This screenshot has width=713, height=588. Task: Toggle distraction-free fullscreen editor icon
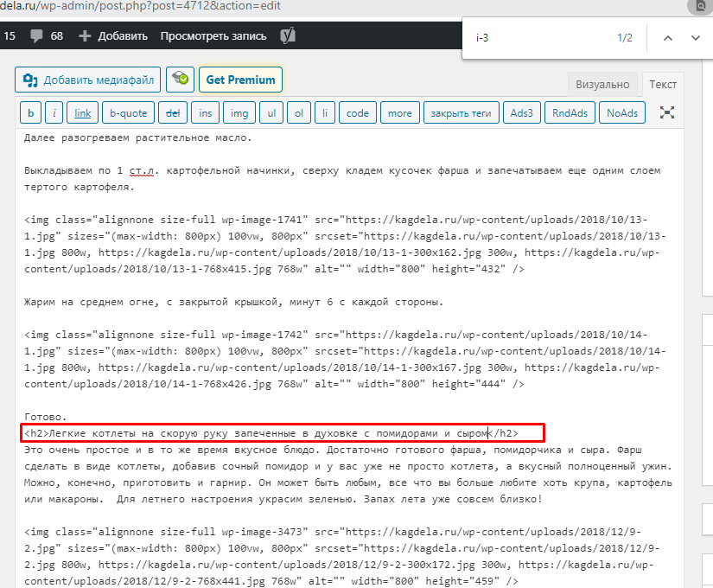[666, 112]
